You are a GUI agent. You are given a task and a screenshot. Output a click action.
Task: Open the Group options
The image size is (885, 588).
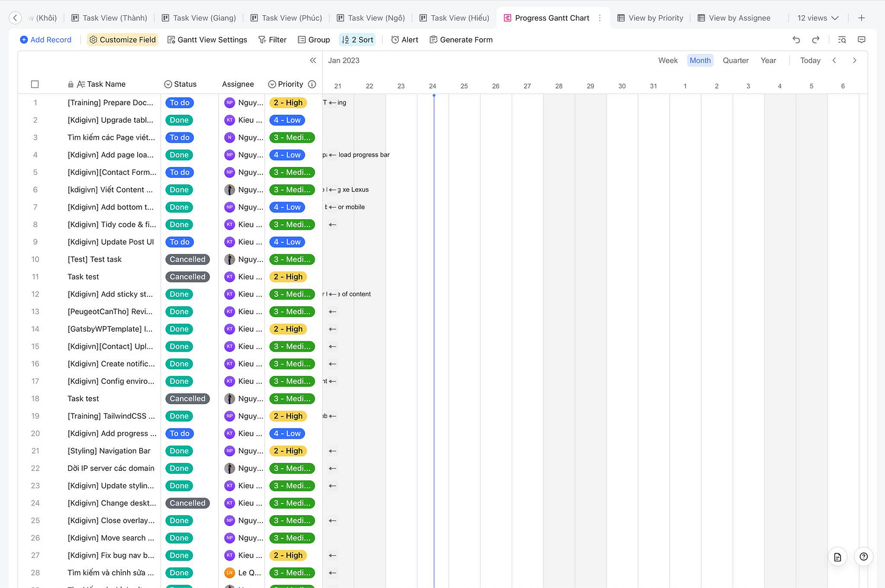314,39
